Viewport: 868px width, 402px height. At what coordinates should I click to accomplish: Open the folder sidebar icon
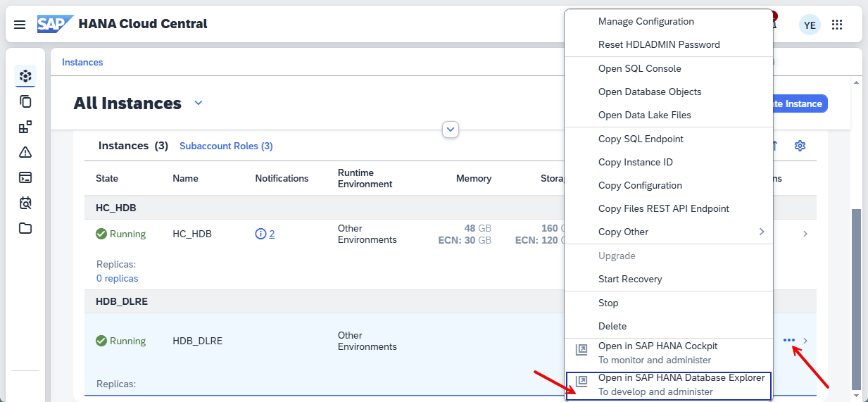25,228
